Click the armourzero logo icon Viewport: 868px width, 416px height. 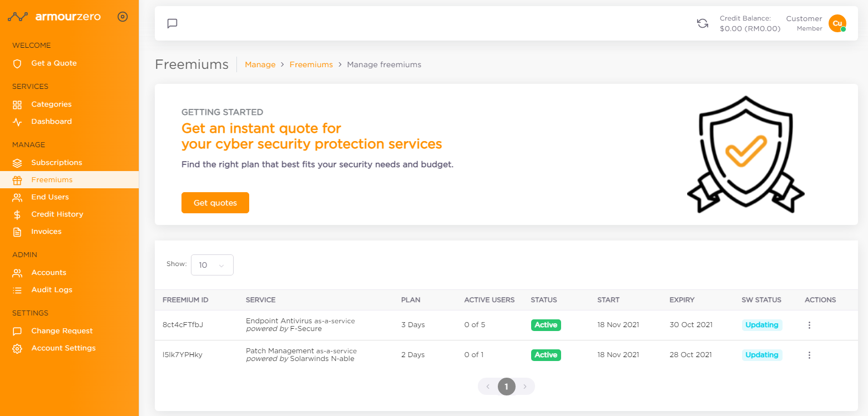pyautogui.click(x=18, y=17)
